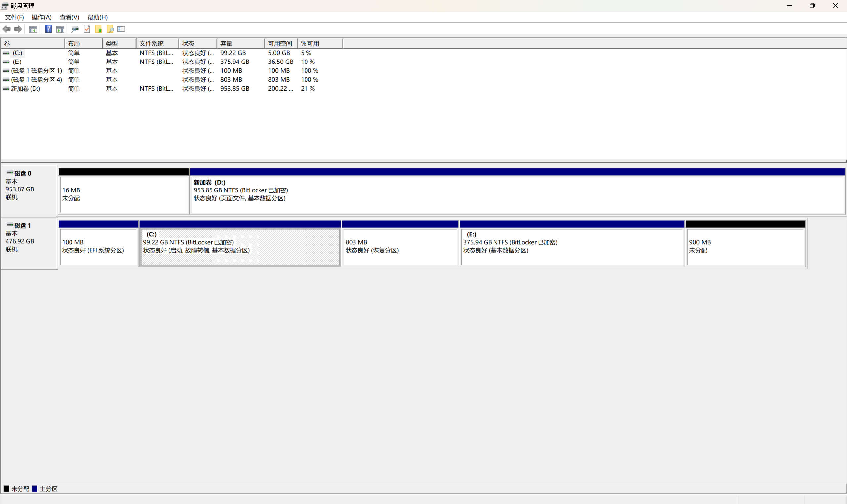
Task: Select the 900 MB unallocated space block
Action: click(745, 246)
